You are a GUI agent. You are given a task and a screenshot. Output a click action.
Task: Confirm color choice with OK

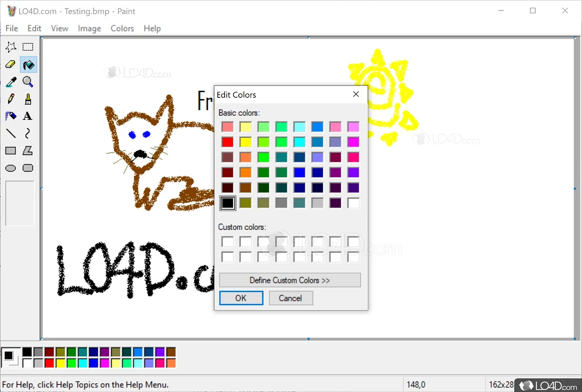pos(241,298)
